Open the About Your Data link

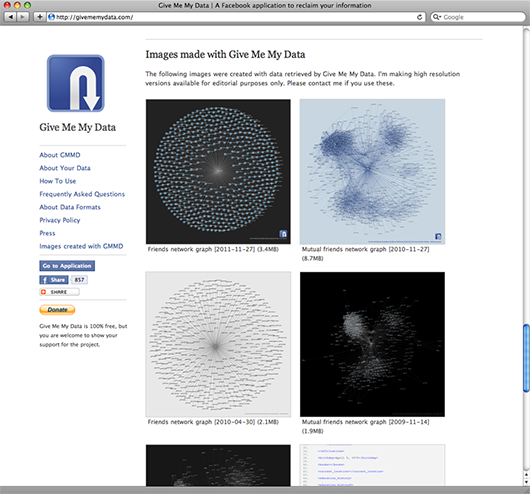[65, 168]
